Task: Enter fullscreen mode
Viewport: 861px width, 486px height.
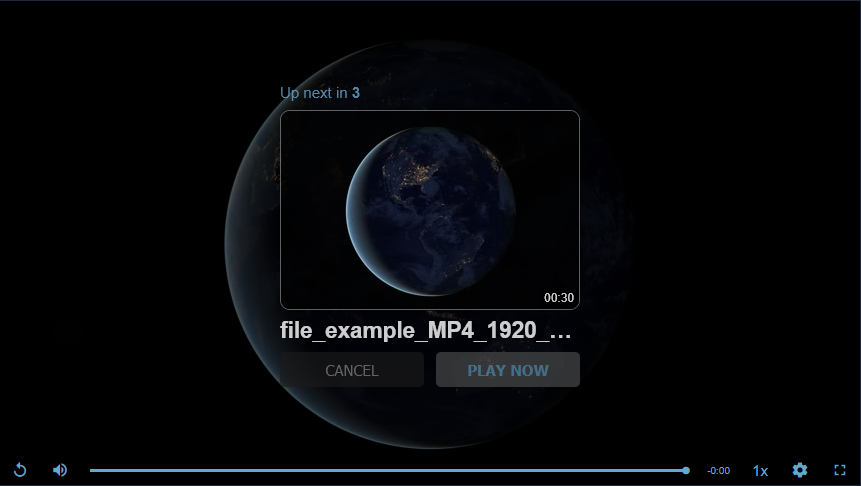Action: [x=840, y=470]
